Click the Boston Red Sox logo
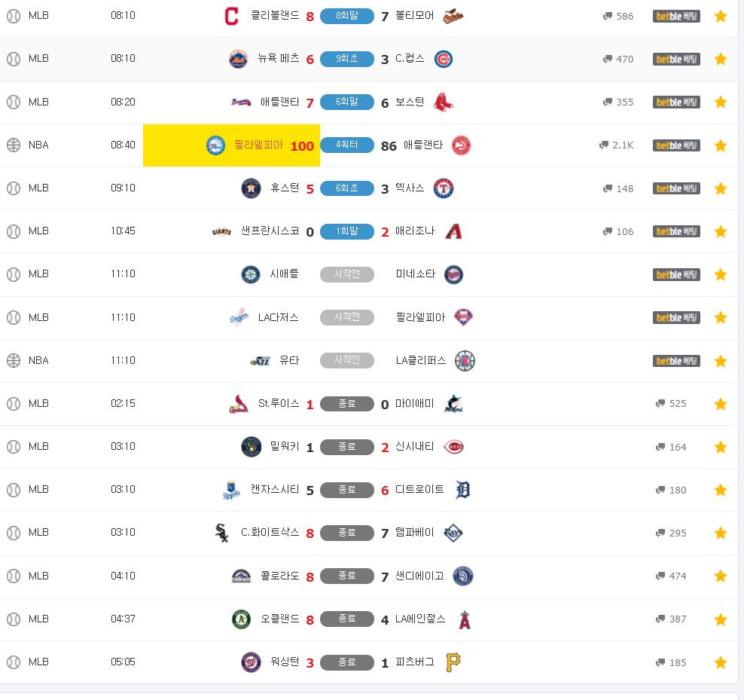 pos(444,102)
